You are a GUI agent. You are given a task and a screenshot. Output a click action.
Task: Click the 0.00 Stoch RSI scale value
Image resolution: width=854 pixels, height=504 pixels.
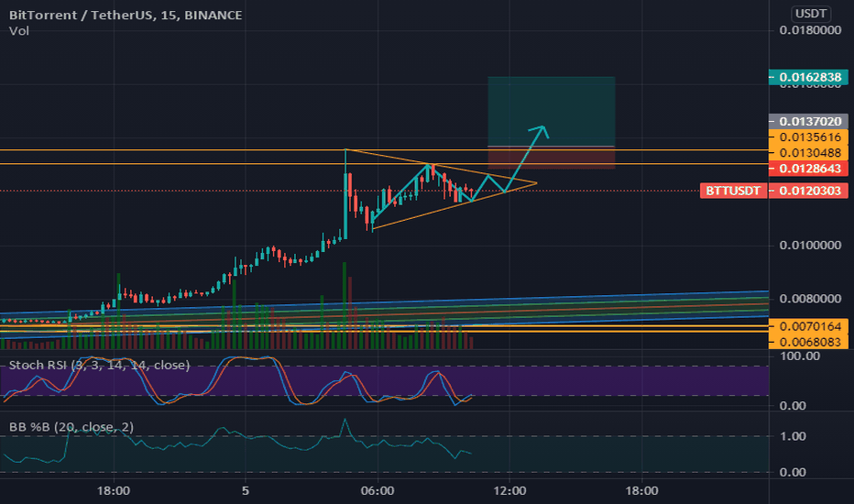coord(793,405)
